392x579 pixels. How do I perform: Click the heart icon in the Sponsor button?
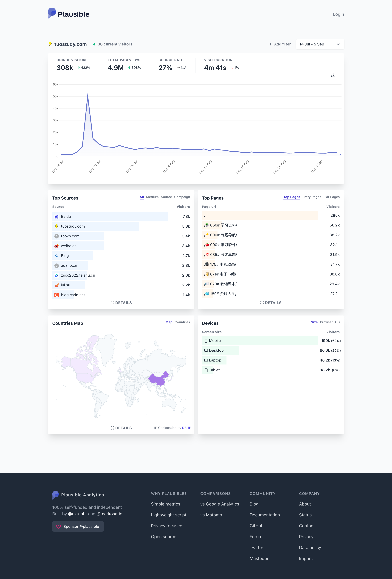point(59,526)
